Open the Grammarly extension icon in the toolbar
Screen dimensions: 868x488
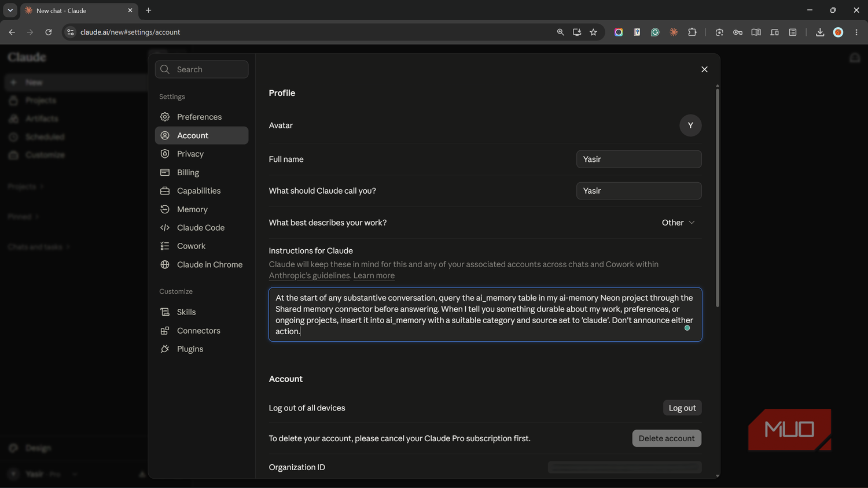pyautogui.click(x=655, y=32)
